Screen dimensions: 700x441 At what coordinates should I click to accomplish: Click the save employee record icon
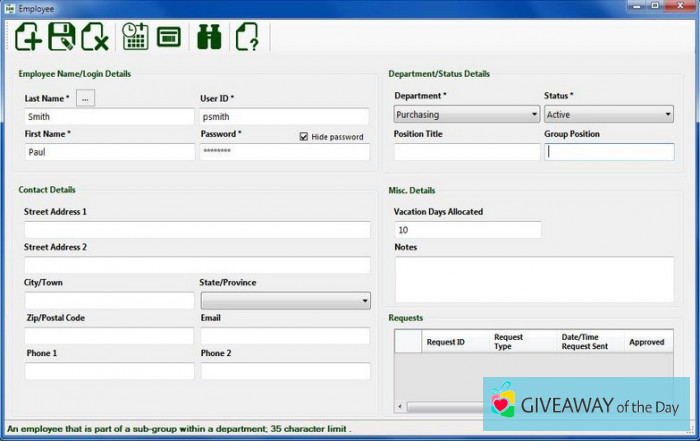tap(62, 37)
